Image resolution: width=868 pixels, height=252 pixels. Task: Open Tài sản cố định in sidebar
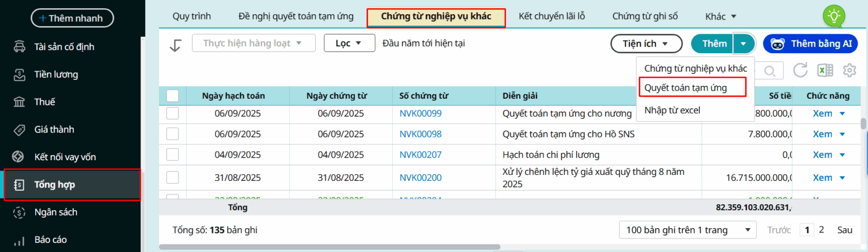pyautogui.click(x=64, y=47)
